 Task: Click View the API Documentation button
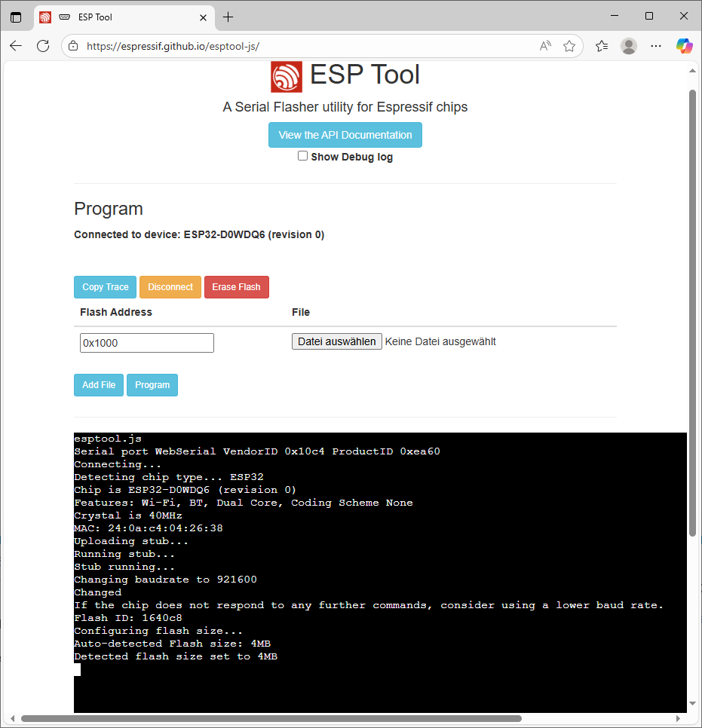pyautogui.click(x=345, y=135)
